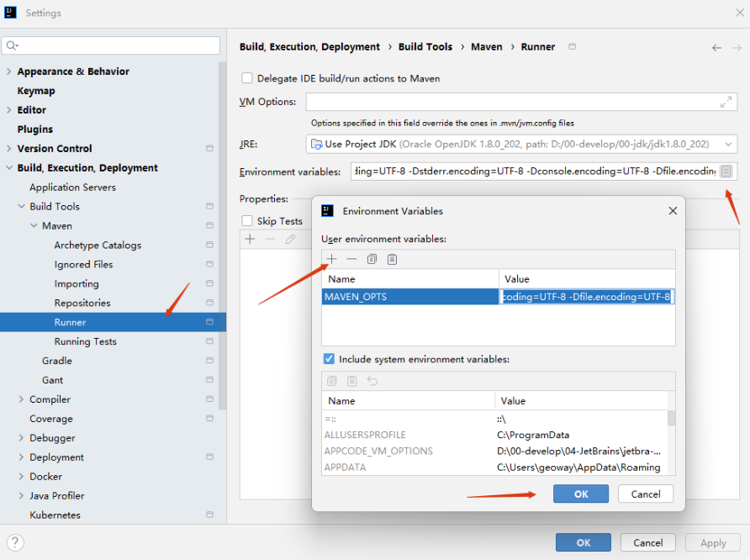Screen dimensions: 750x560
Task: Expand the Editor settings node
Action: click(x=8, y=110)
